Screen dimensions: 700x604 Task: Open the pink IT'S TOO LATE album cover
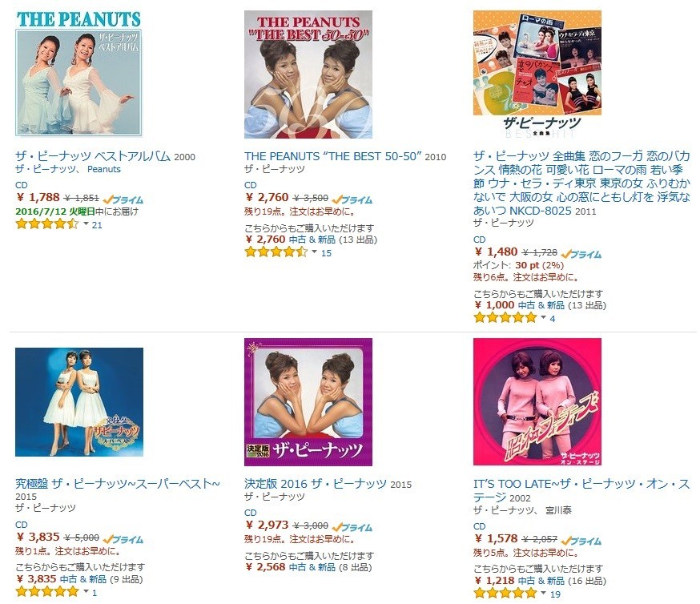point(537,402)
